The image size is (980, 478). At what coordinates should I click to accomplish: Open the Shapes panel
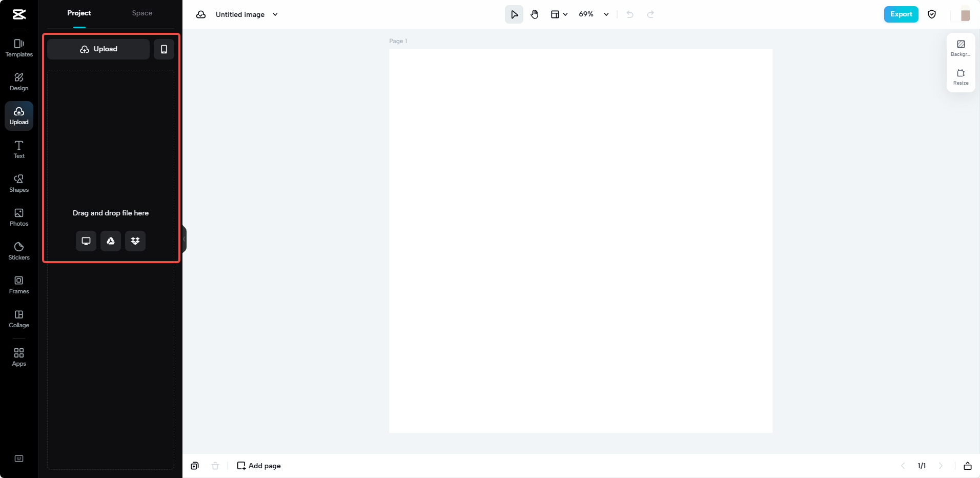19,183
